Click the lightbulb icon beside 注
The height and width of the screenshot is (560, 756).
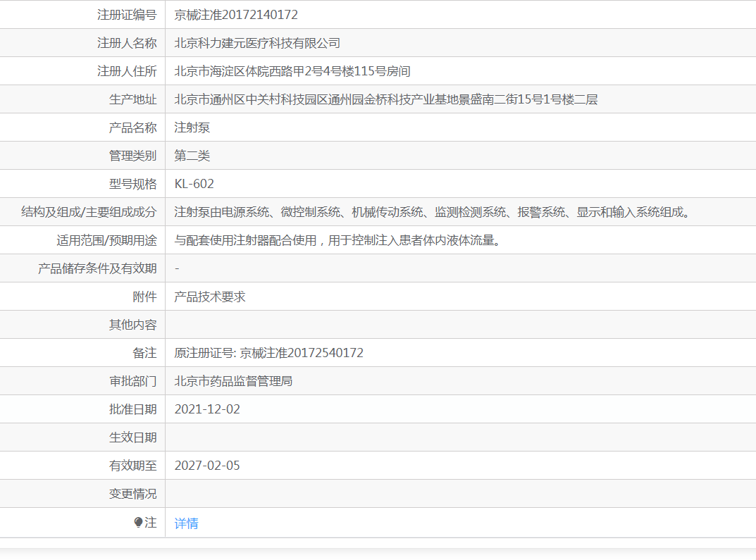[138, 523]
